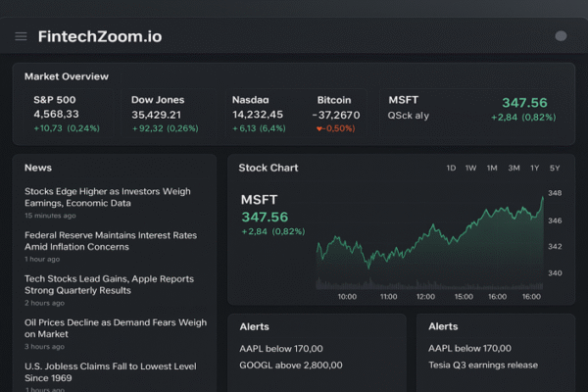Screen dimensions: 588x392
Task: Click the 15:00 time axis label
Action: pyautogui.click(x=464, y=297)
